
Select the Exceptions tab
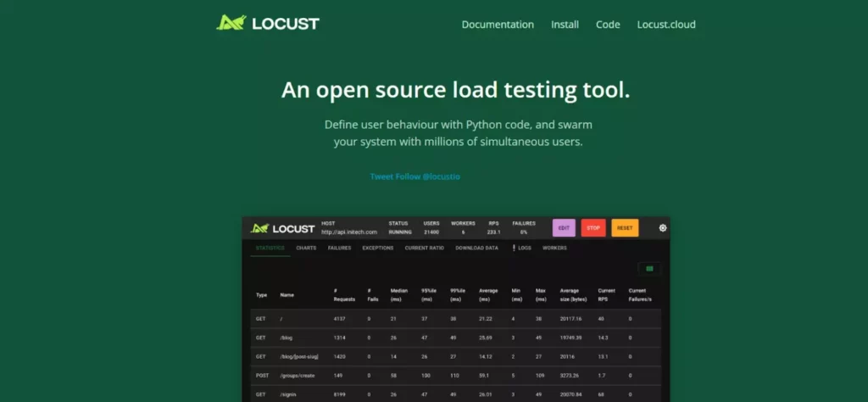click(377, 248)
